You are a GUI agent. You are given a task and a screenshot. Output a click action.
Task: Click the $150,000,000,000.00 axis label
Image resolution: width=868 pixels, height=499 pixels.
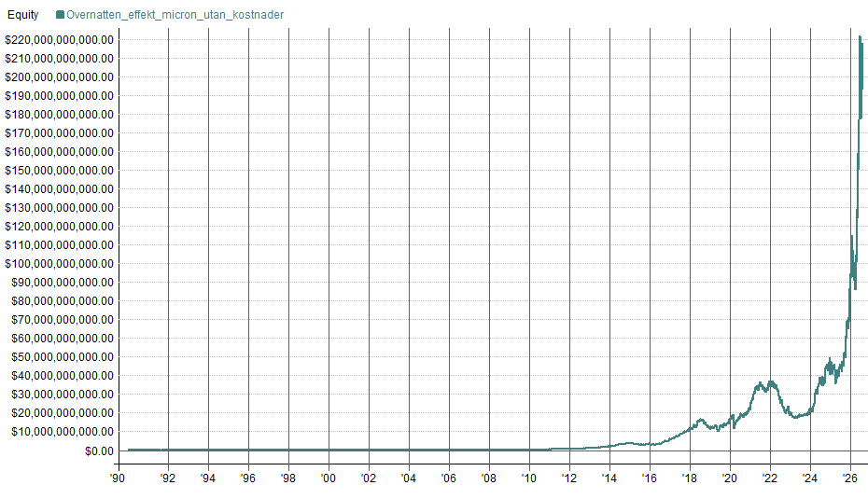[59, 171]
